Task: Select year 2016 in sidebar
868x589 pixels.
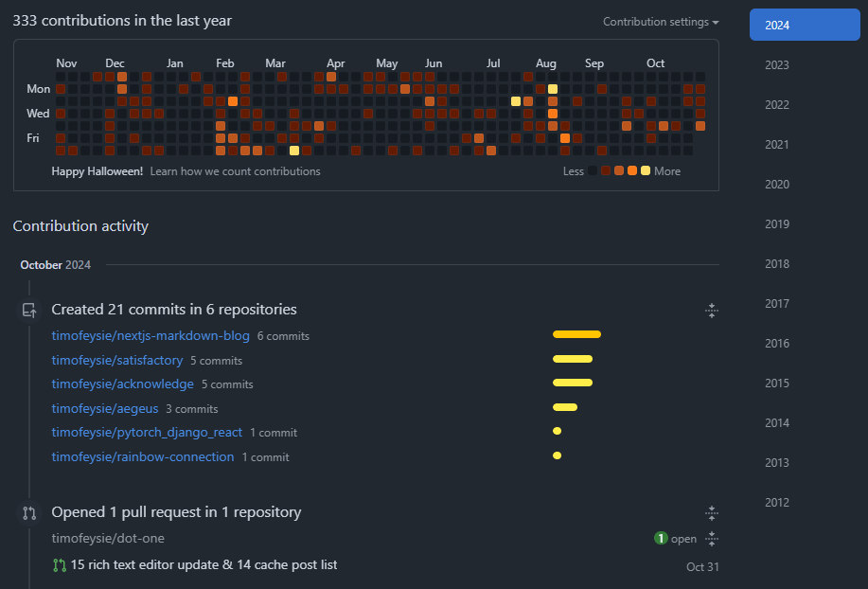Action: point(777,343)
